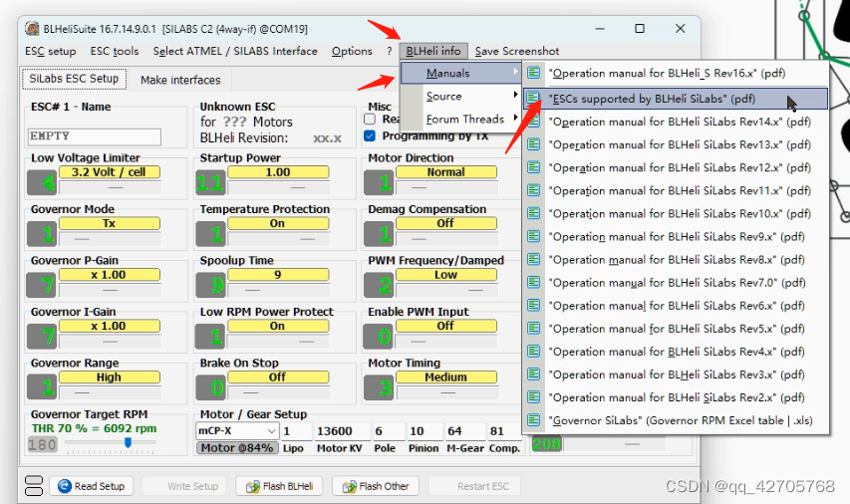Click the document icon for SiLabs Rev3.x manual
The width and height of the screenshot is (850, 504).
(x=534, y=375)
